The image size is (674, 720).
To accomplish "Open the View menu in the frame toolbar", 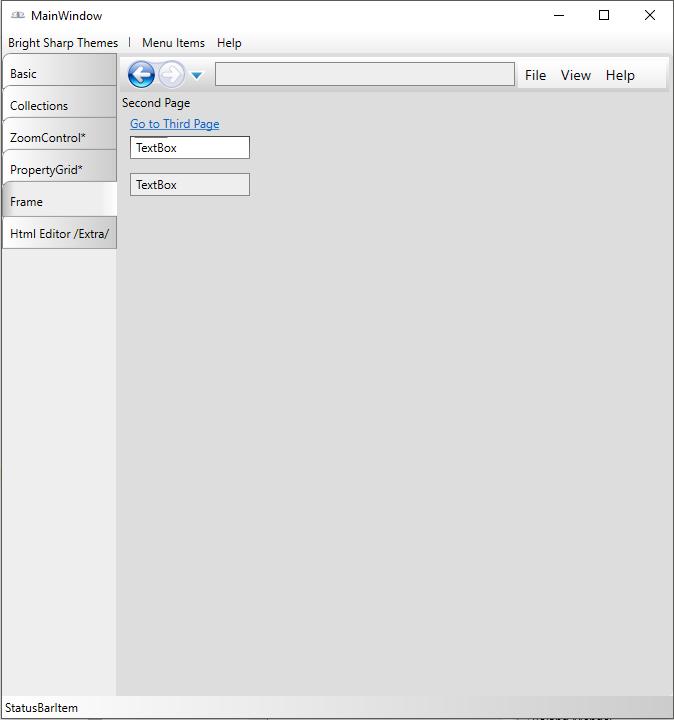I will click(575, 75).
